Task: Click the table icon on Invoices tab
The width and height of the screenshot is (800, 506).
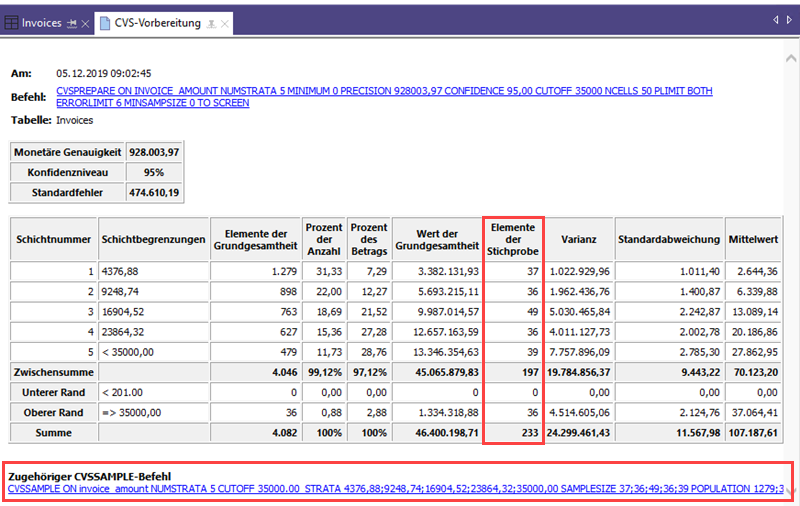Action: 11,22
